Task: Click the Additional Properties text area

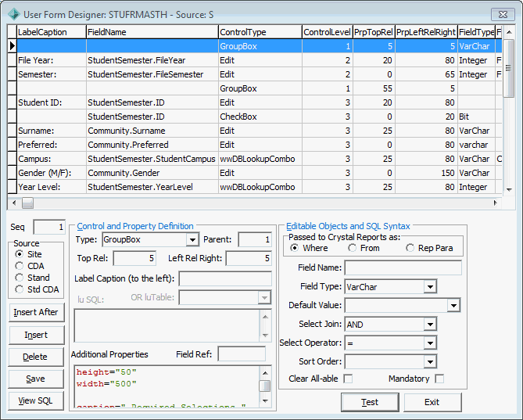Action: (167, 387)
